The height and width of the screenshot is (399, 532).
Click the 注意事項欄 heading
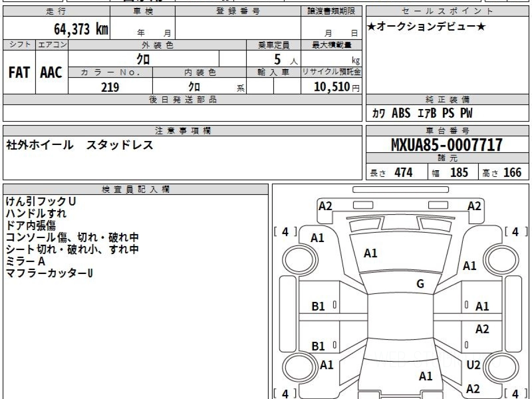(x=182, y=131)
